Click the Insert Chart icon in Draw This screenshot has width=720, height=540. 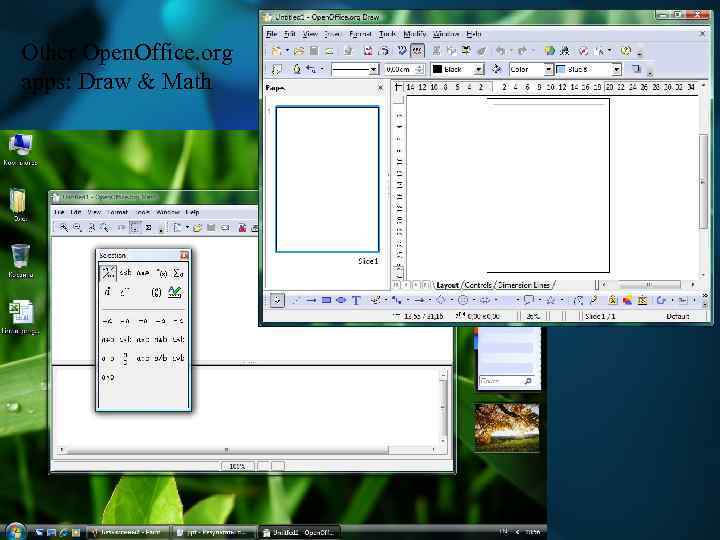coord(549,51)
